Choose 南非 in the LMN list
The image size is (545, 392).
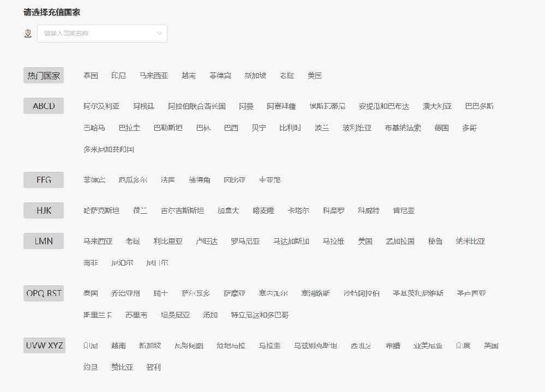pyautogui.click(x=91, y=263)
